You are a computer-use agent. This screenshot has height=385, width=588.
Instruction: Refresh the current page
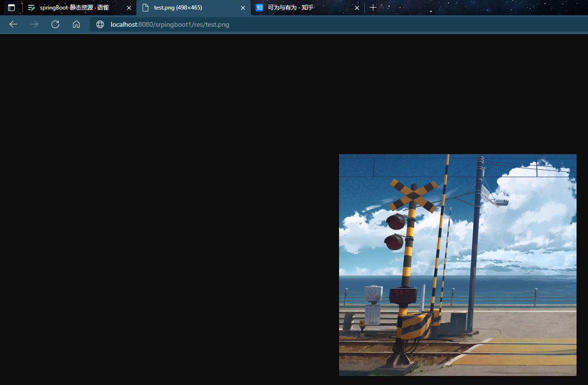coord(55,24)
